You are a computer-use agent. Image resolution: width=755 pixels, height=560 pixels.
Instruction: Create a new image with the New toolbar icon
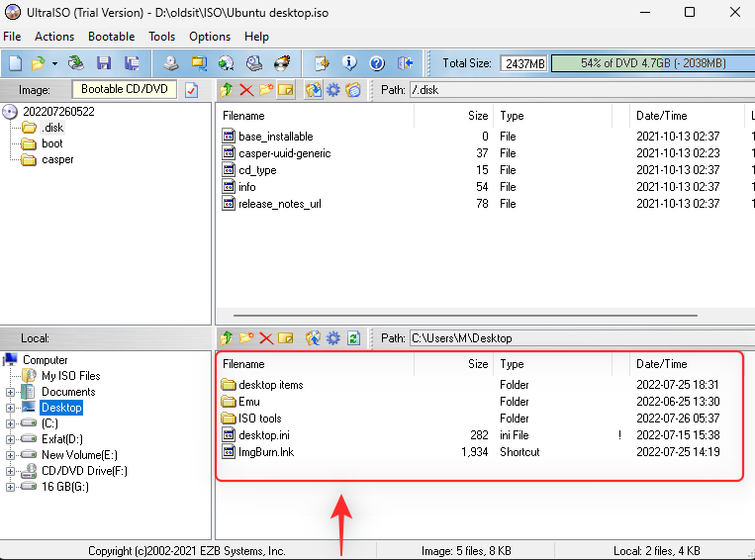[16, 63]
